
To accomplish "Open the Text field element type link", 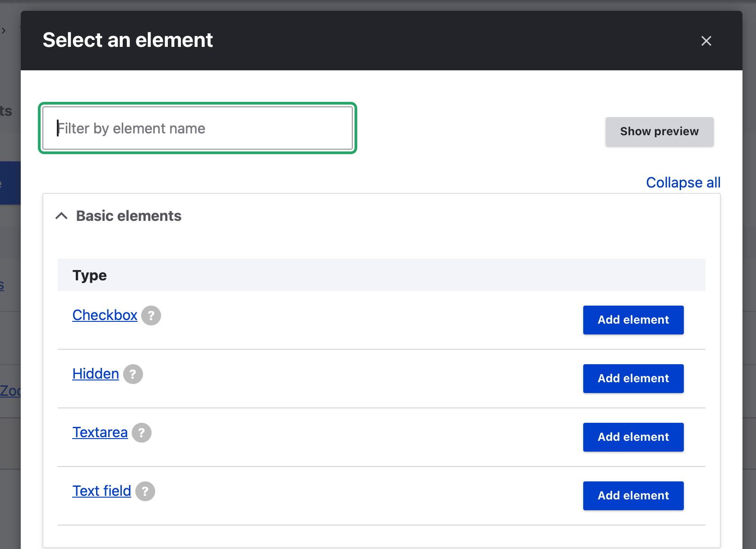I will pyautogui.click(x=102, y=491).
